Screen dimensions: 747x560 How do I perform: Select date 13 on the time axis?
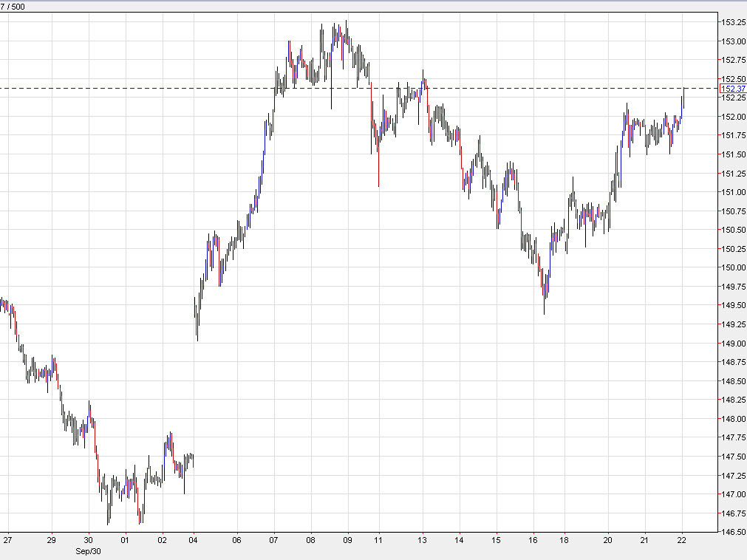(423, 540)
